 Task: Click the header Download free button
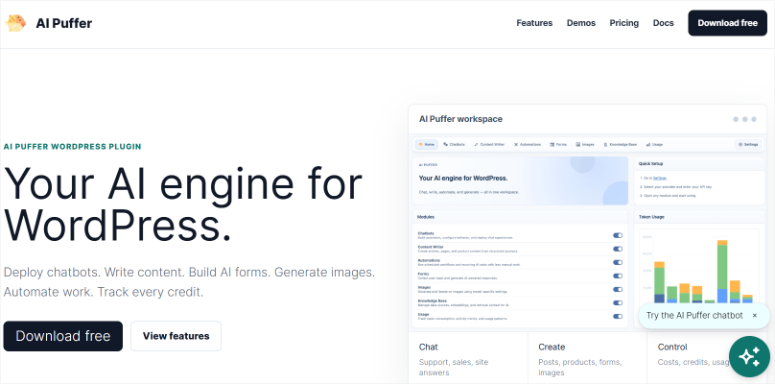pyautogui.click(x=727, y=23)
